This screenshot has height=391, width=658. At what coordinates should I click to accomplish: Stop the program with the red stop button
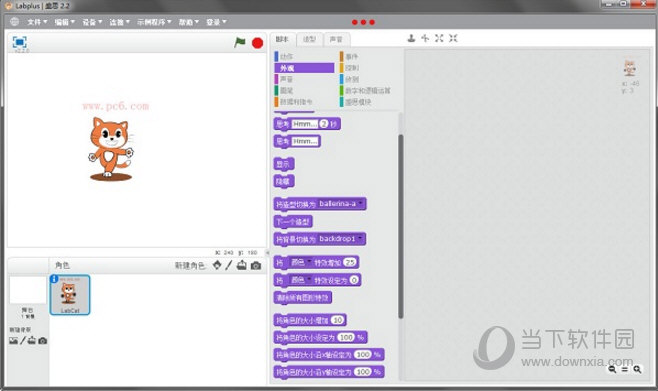(x=257, y=43)
